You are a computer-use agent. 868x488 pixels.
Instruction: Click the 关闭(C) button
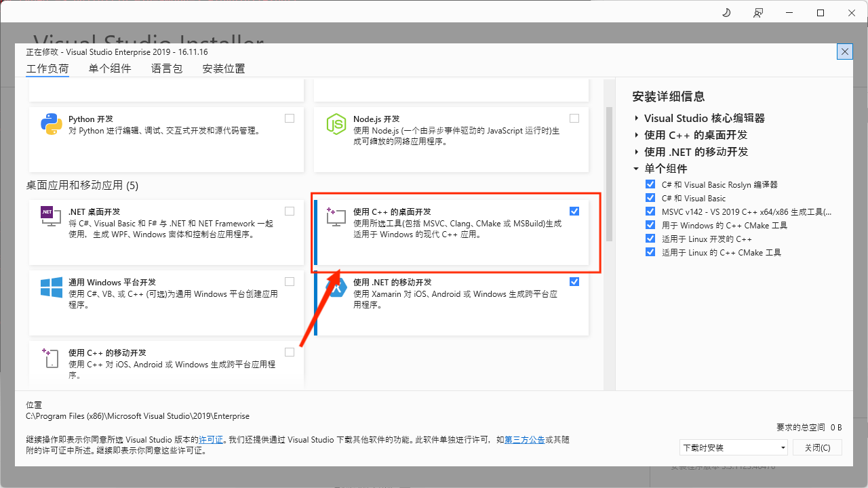pyautogui.click(x=817, y=447)
